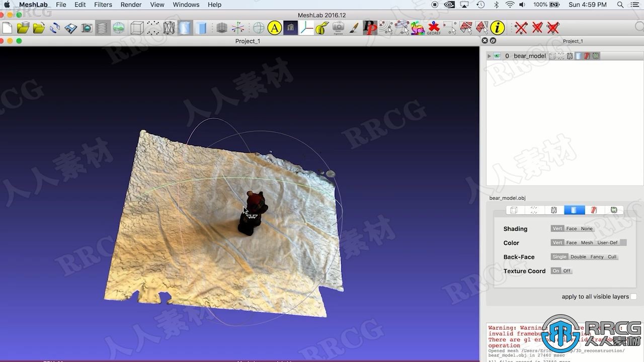
Task: Enable bounding box render mode in toolbar
Action: (137, 28)
